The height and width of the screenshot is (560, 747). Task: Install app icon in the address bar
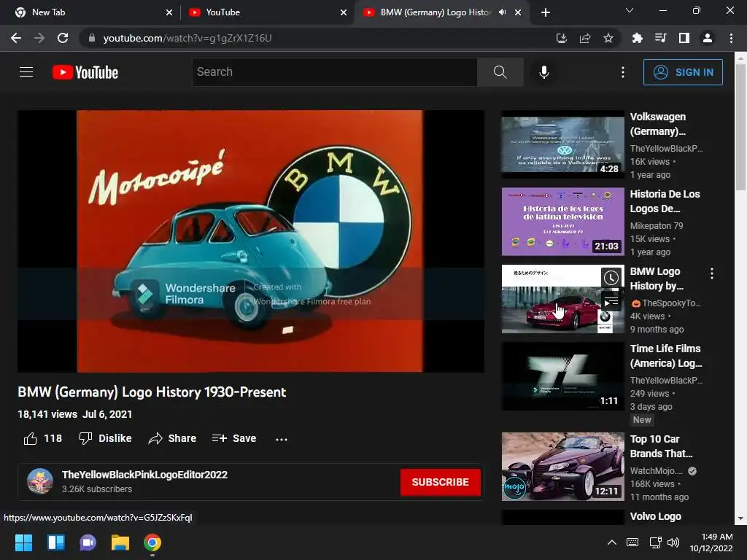(x=562, y=38)
